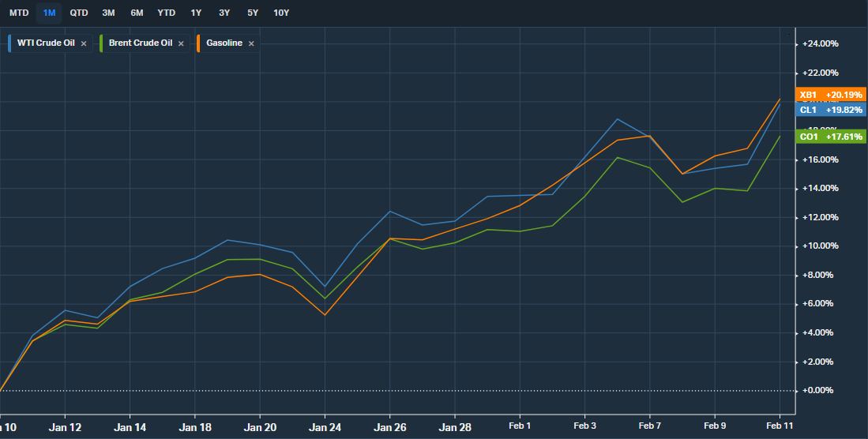Show the 1Y time range
This screenshot has width=868, height=439.
click(196, 13)
